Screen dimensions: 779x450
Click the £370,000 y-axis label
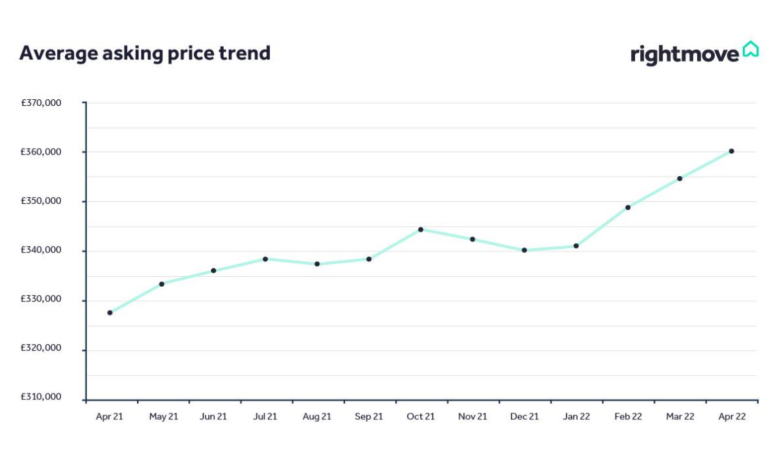41,103
